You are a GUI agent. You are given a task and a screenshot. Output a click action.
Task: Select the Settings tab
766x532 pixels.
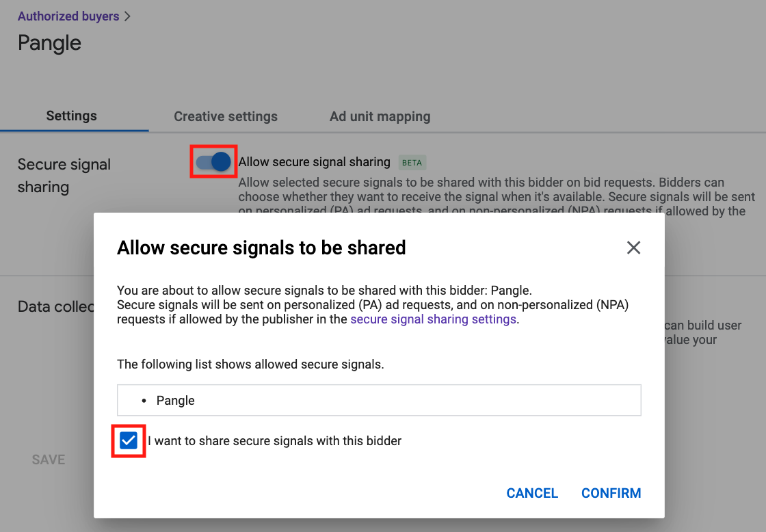coord(71,116)
